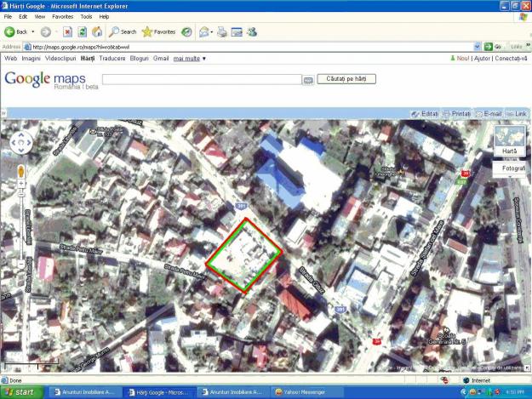Print the page with the printer icon
532x399 pixels.
tap(222, 31)
